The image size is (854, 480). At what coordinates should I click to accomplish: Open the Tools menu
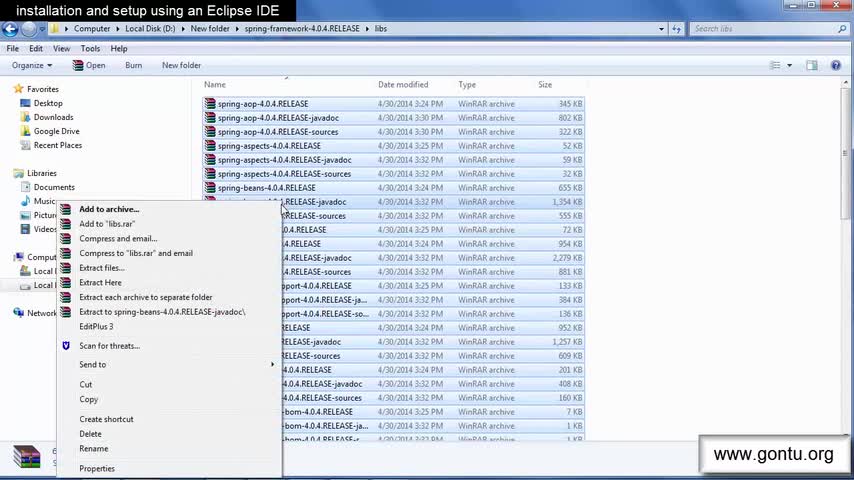pyautogui.click(x=90, y=48)
